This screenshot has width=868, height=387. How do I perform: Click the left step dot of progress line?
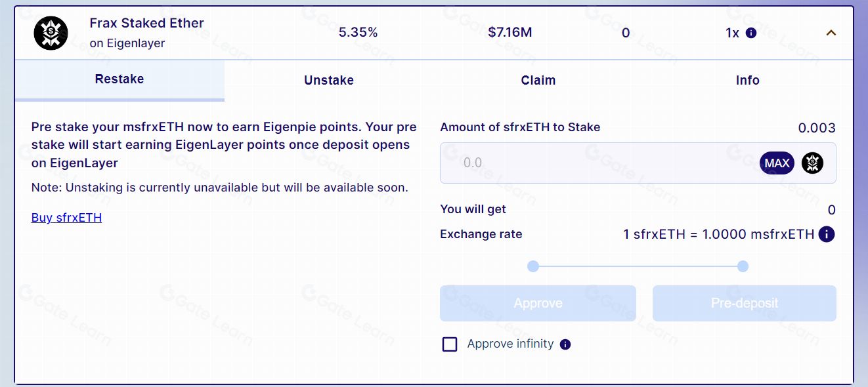tap(533, 266)
